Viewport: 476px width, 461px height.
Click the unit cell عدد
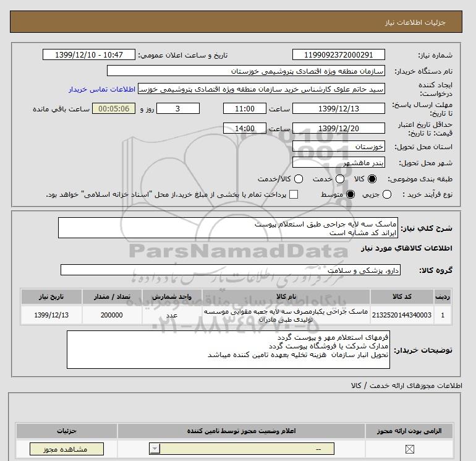click(x=172, y=315)
